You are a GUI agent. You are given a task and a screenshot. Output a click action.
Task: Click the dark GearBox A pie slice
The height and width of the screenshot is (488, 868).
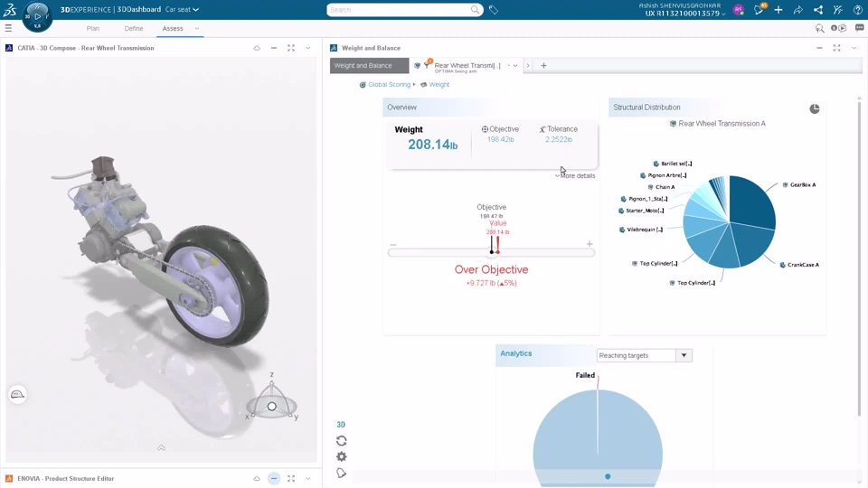(x=753, y=202)
